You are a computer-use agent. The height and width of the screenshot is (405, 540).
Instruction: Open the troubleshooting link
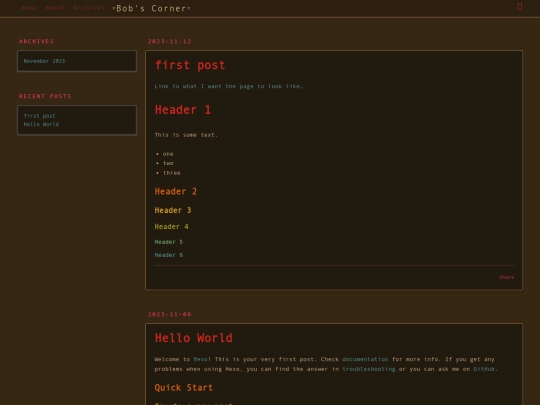(x=369, y=369)
